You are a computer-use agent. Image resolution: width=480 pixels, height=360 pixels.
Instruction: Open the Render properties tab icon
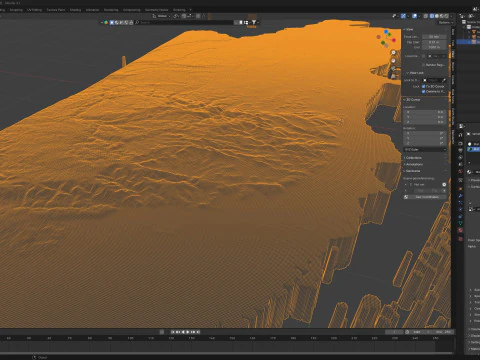tap(460, 143)
